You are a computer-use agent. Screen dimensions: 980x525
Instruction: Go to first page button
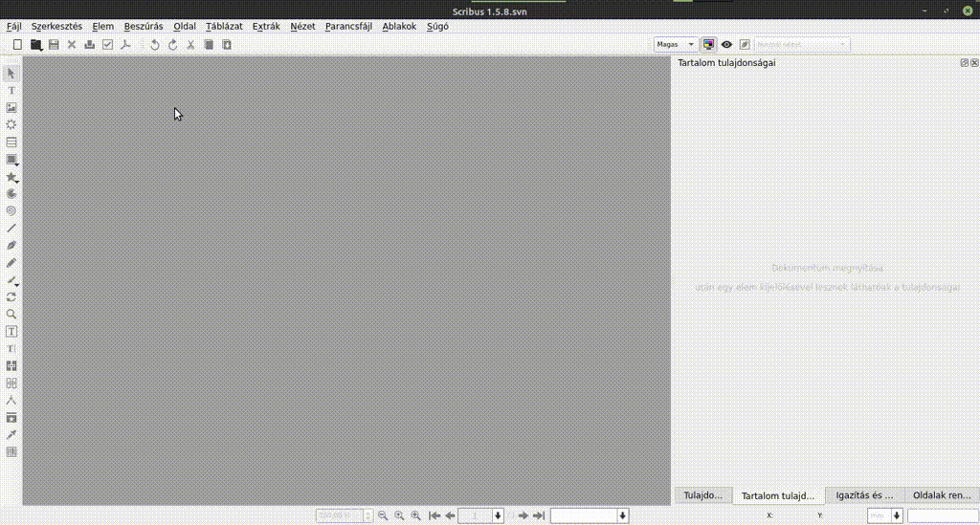pos(434,515)
